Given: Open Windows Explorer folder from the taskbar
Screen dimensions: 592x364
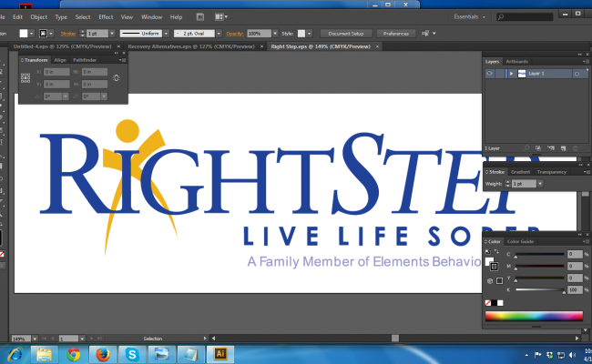Looking at the screenshot, I should point(44,354).
